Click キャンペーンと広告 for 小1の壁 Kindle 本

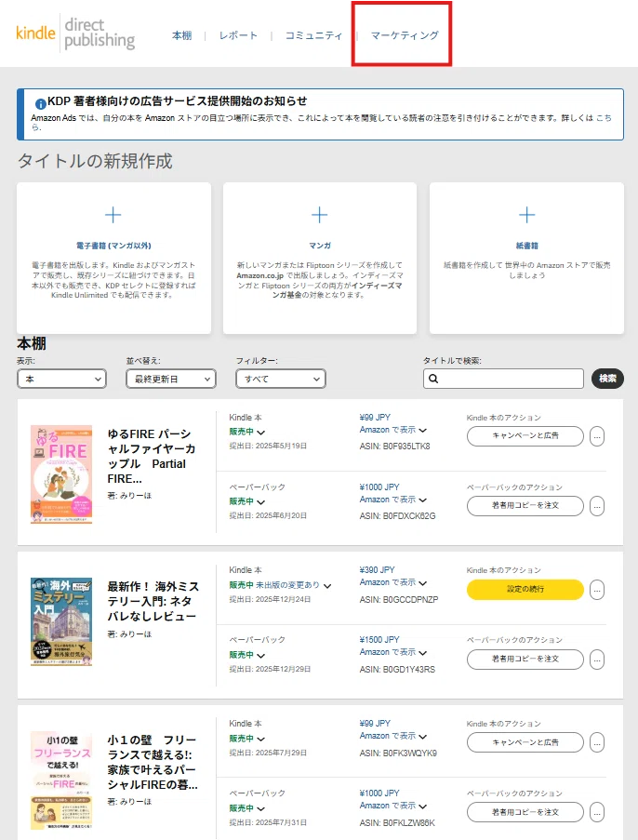[x=525, y=742]
